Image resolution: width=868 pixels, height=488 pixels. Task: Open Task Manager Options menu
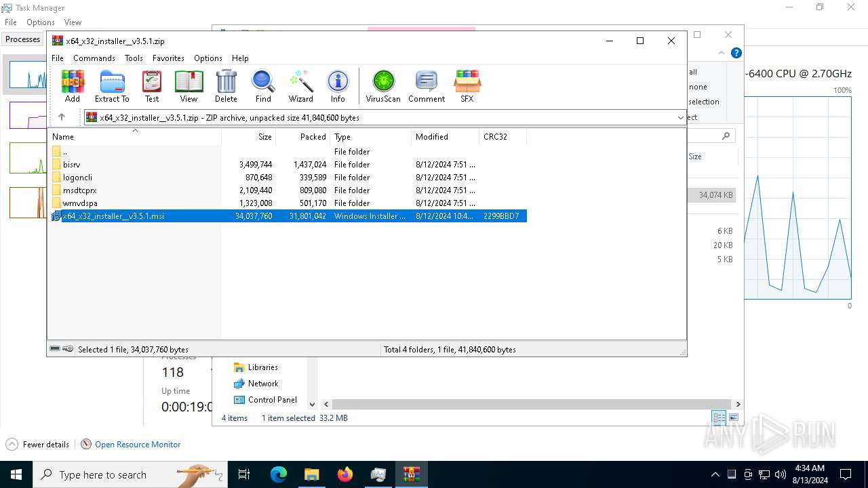(41, 22)
